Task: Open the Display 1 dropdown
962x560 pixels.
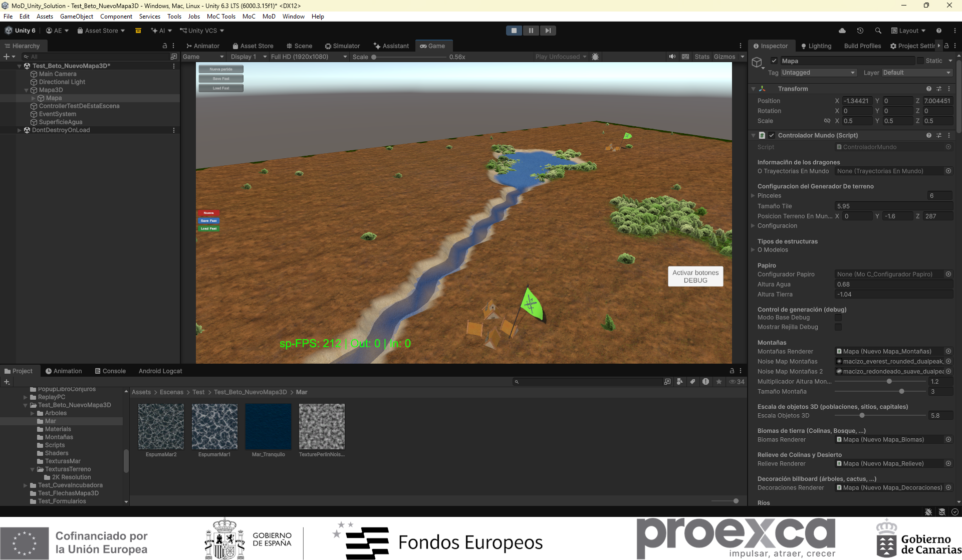Action: click(x=249, y=57)
